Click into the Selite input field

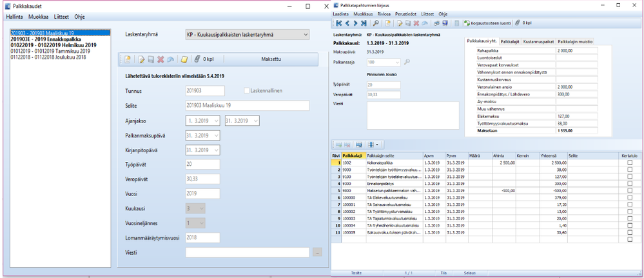click(x=248, y=105)
